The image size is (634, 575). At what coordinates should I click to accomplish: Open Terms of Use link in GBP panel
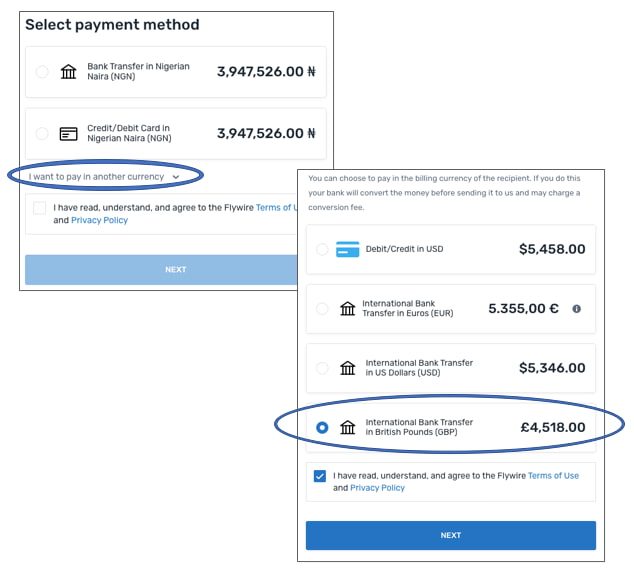pyautogui.click(x=553, y=476)
